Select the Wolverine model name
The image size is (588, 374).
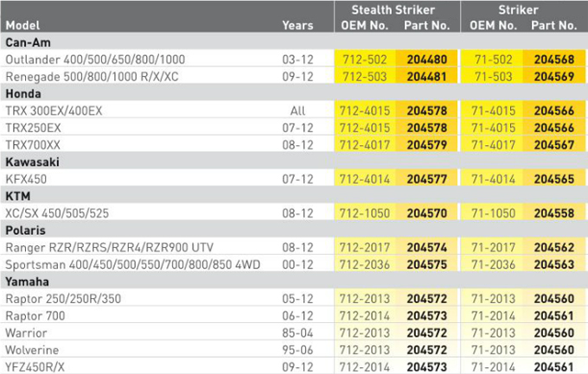point(32,350)
